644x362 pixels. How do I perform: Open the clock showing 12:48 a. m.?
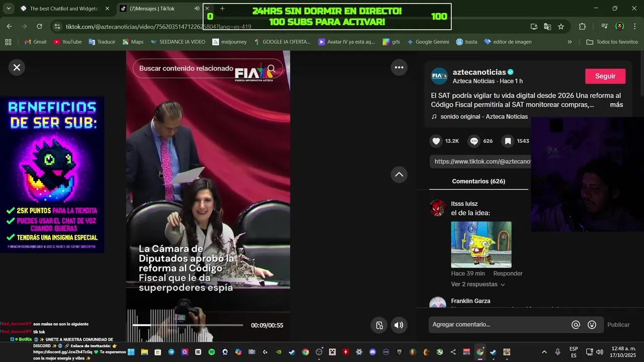coord(624,352)
